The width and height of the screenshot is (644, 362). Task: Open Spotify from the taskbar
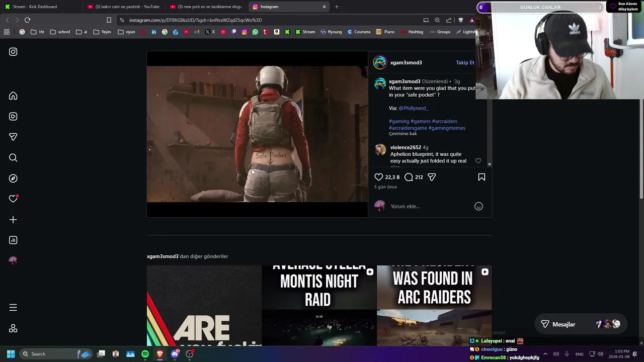145,354
